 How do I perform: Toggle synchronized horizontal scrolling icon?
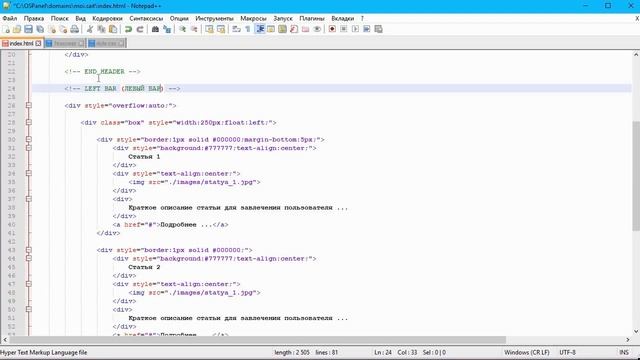pos(221,29)
